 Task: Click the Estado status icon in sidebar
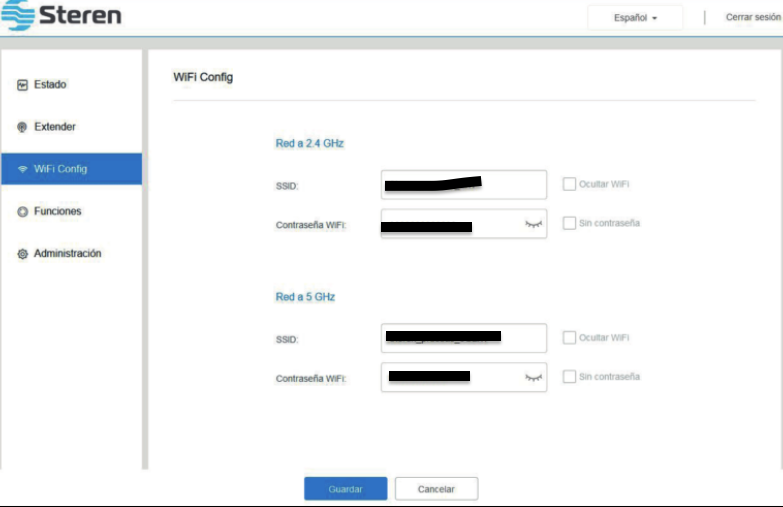(x=22, y=85)
